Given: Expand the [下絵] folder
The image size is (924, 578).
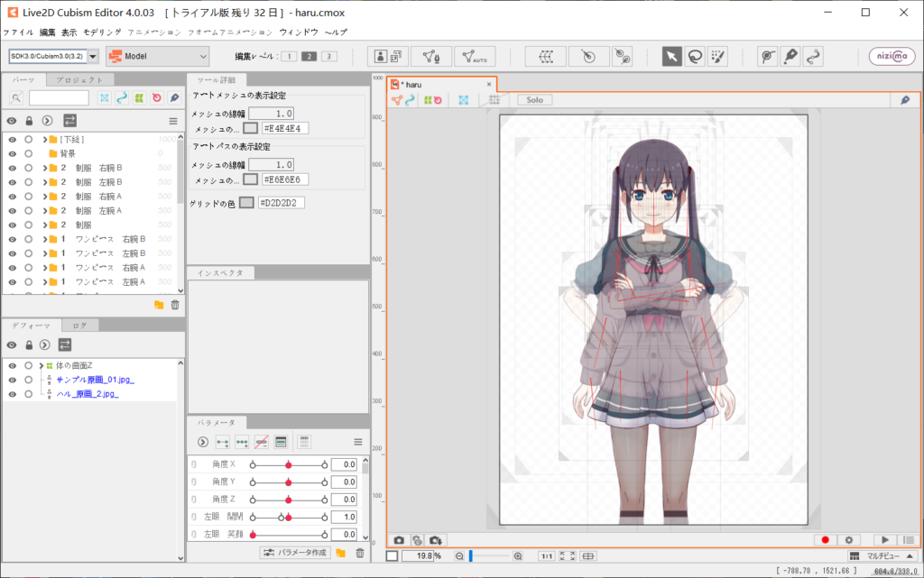Looking at the screenshot, I should (x=45, y=140).
